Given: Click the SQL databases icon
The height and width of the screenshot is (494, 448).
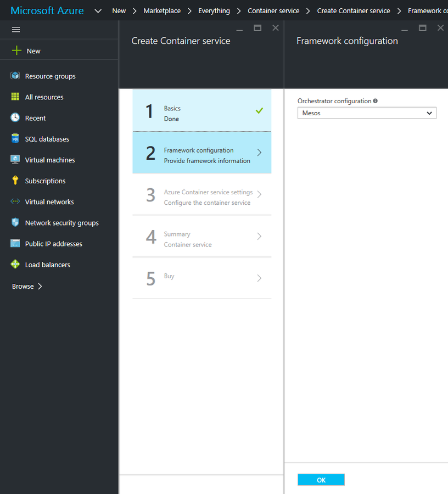Looking at the screenshot, I should tap(15, 139).
